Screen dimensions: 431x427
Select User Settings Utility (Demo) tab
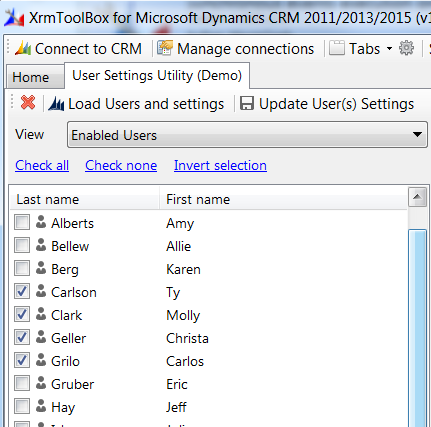[157, 76]
